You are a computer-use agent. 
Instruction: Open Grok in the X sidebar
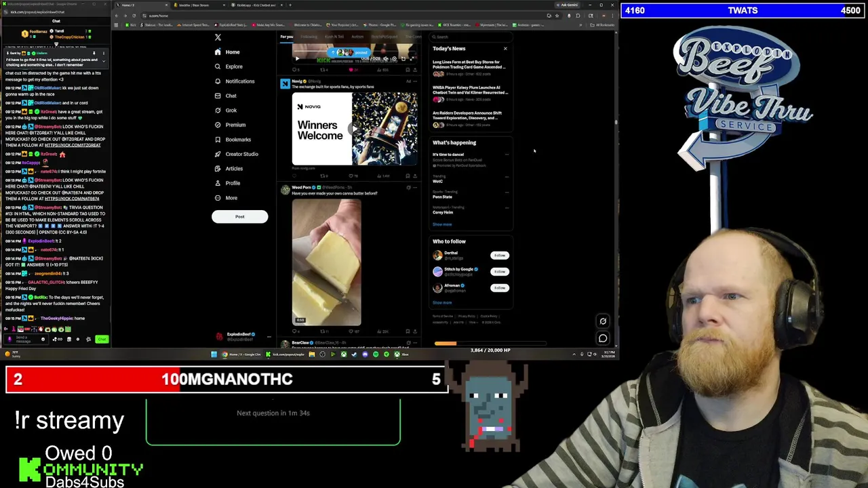pyautogui.click(x=226, y=110)
